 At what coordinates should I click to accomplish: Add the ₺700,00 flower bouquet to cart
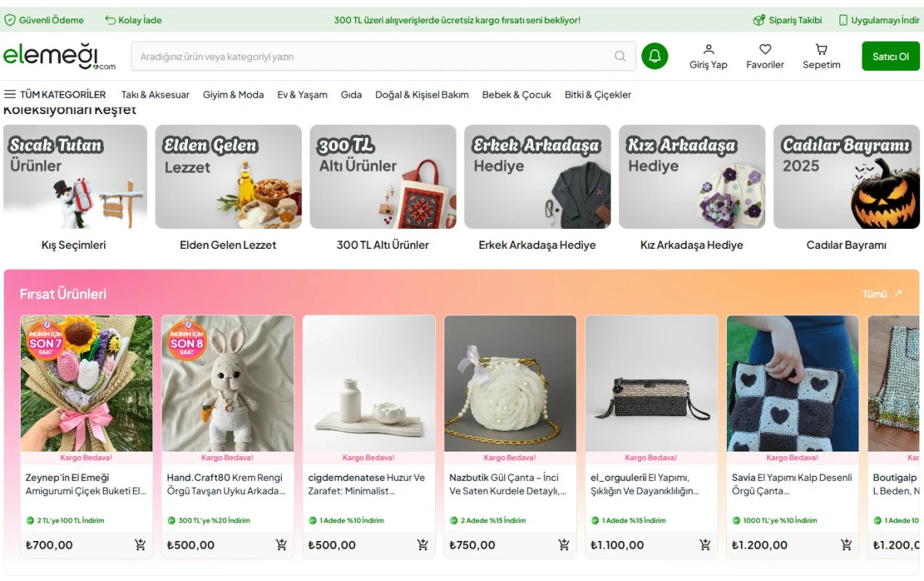[x=140, y=545]
